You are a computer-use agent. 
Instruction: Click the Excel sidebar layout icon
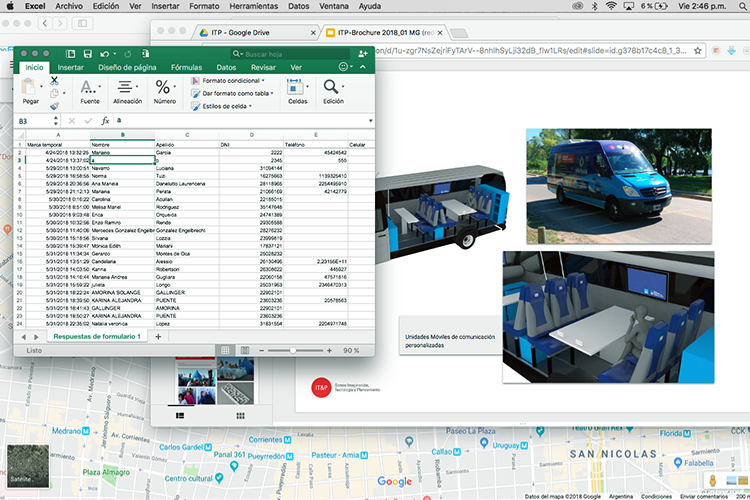71,54
